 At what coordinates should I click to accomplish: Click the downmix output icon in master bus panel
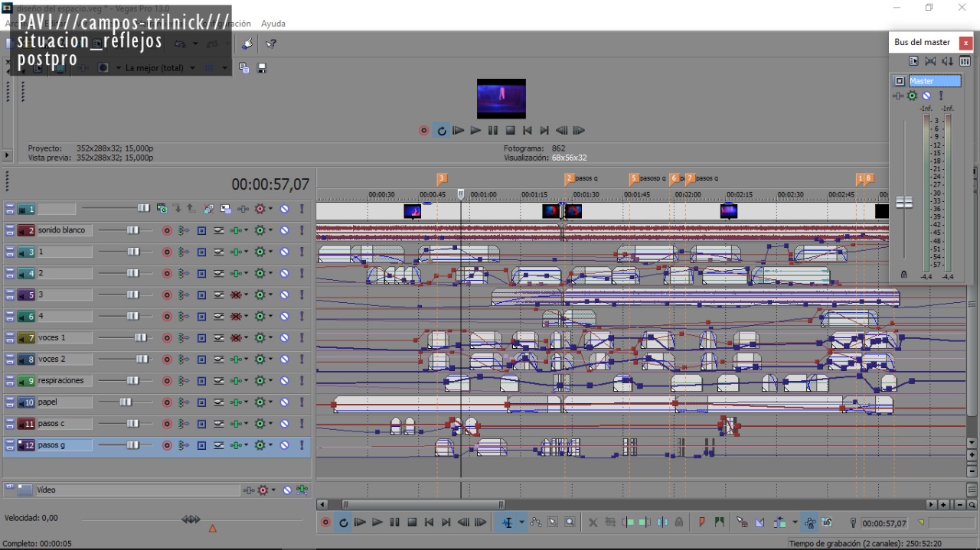pyautogui.click(x=930, y=62)
